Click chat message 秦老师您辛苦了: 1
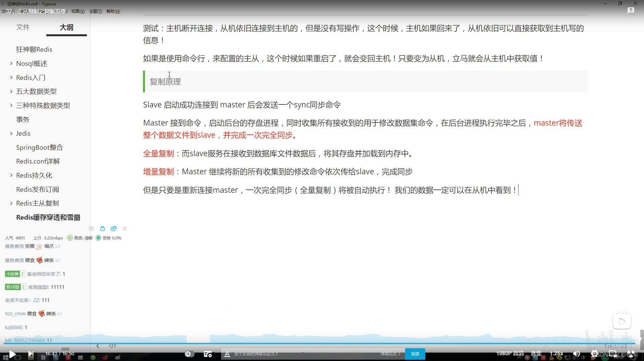The image size is (644, 361). tap(46, 274)
